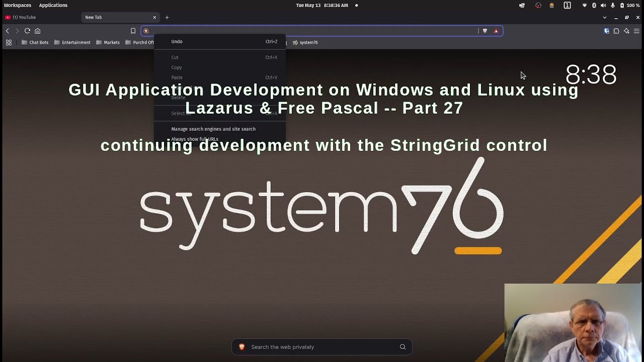Go back with the browser back arrow
Screen dimensions: 644x362
8,31
